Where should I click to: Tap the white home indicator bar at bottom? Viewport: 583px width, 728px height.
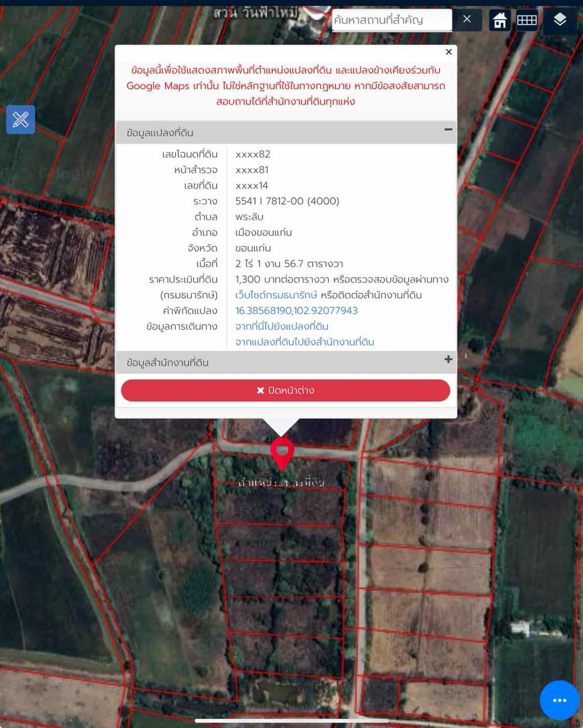pos(291,720)
